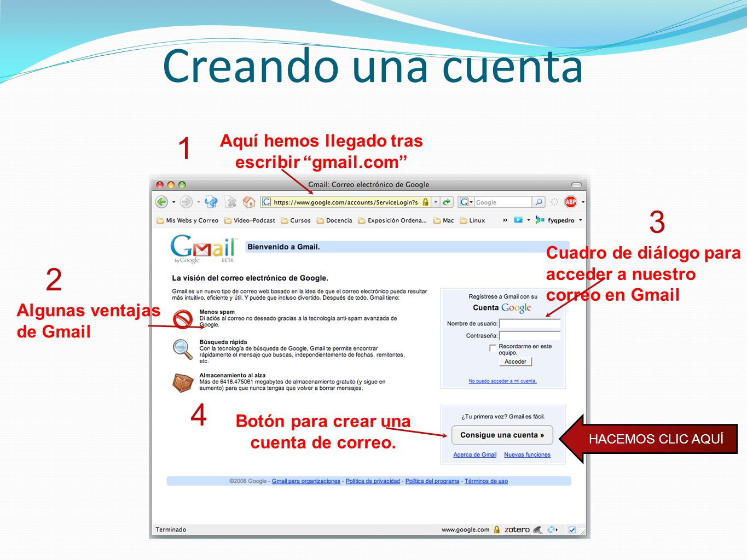Click the padlock icon in the address bar
This screenshot has height=560, width=747.
click(x=425, y=202)
